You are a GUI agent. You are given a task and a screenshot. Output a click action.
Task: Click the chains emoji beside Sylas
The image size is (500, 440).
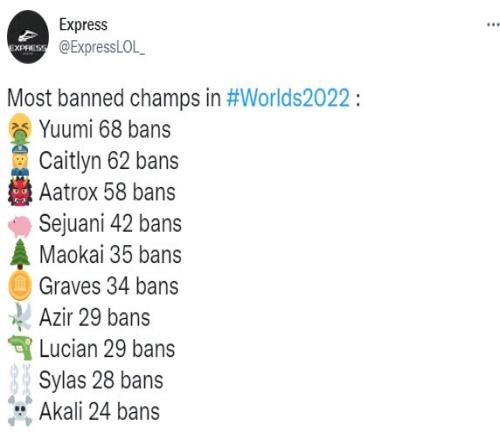[20, 380]
